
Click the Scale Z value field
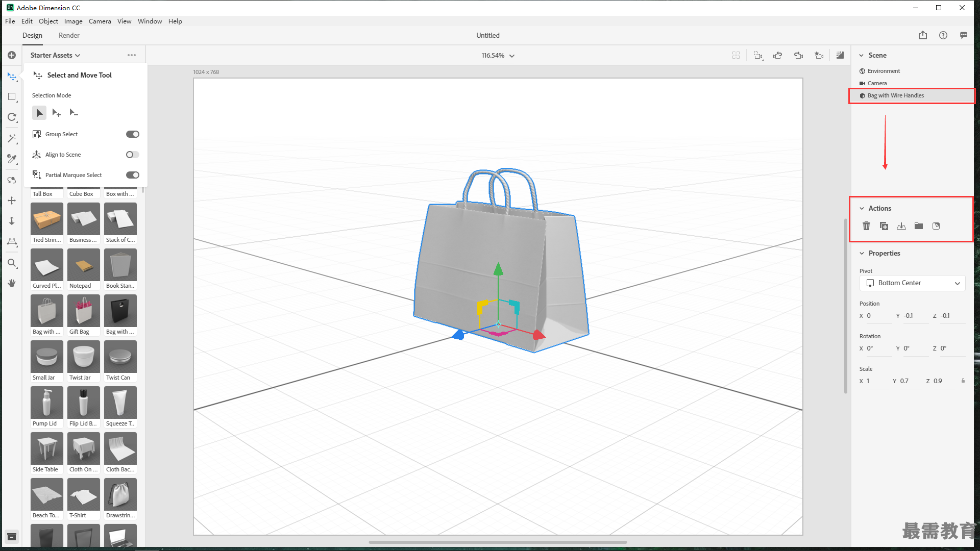944,381
